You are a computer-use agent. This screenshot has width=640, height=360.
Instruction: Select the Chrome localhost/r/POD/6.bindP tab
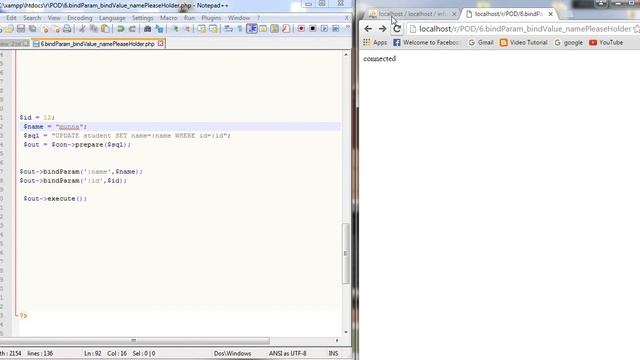click(x=509, y=14)
